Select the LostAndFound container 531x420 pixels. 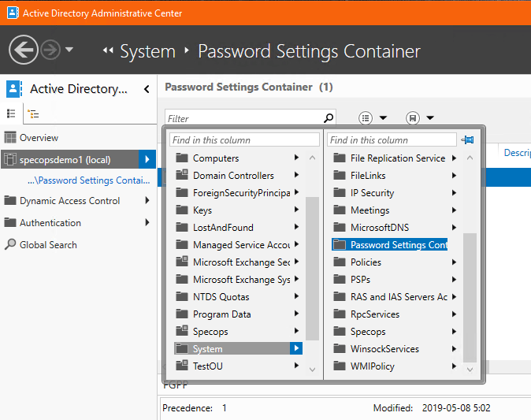point(223,227)
